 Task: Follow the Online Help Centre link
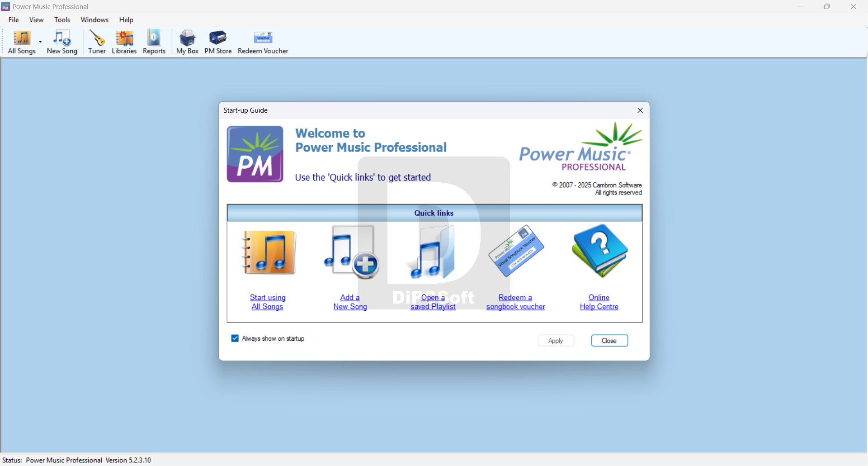point(599,302)
